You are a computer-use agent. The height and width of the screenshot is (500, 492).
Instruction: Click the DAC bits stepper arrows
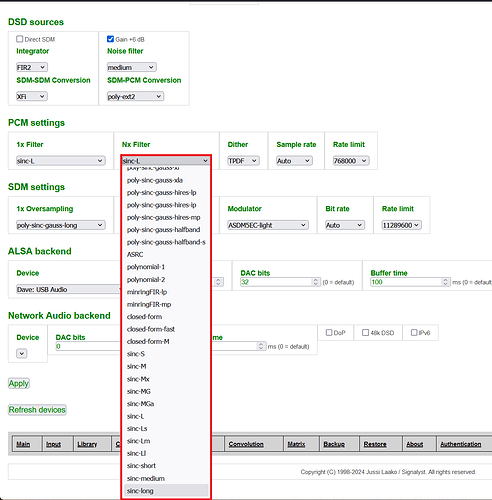[x=316, y=282]
